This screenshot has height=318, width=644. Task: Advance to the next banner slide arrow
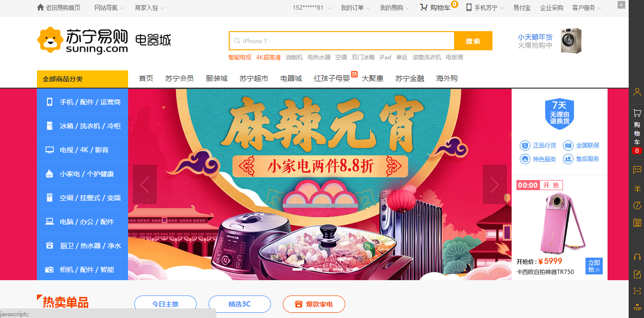pos(495,184)
